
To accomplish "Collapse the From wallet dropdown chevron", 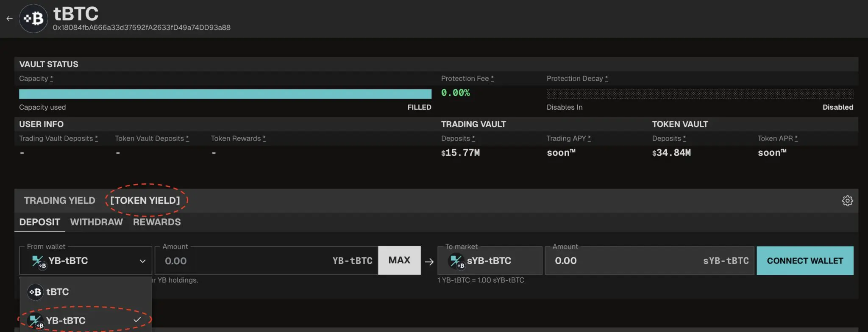I will 142,261.
